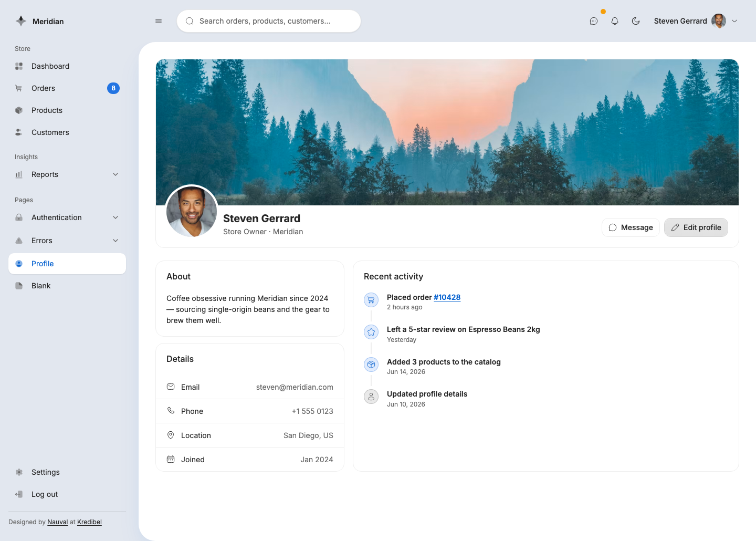This screenshot has height=541, width=756.
Task: Focus the search orders, products, customers field
Action: click(x=269, y=21)
